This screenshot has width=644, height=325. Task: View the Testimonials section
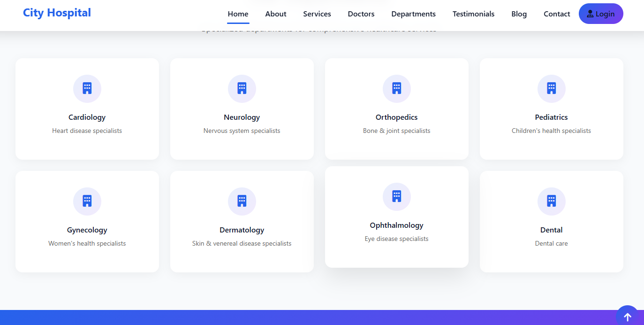[x=473, y=14]
